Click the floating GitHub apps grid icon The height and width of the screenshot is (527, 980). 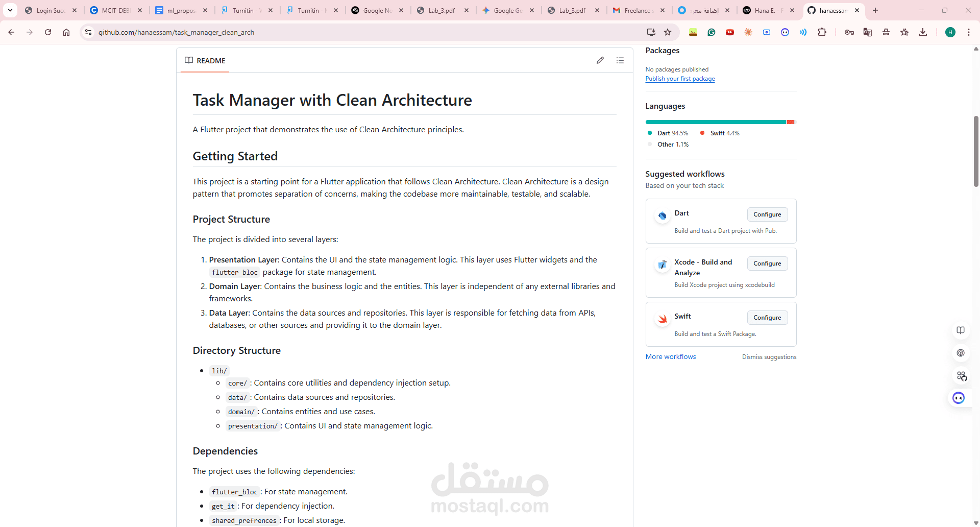coord(962,376)
